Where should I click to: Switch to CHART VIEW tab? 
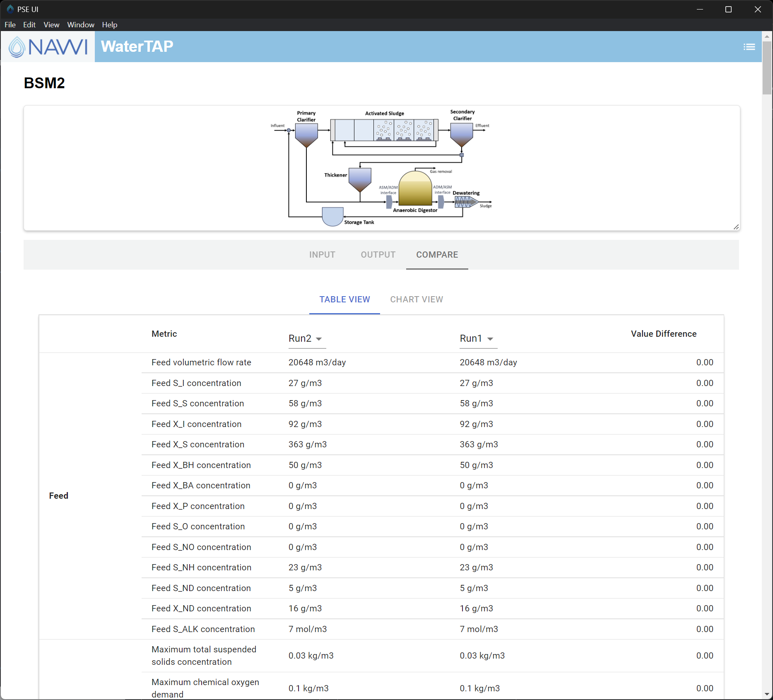[417, 299]
